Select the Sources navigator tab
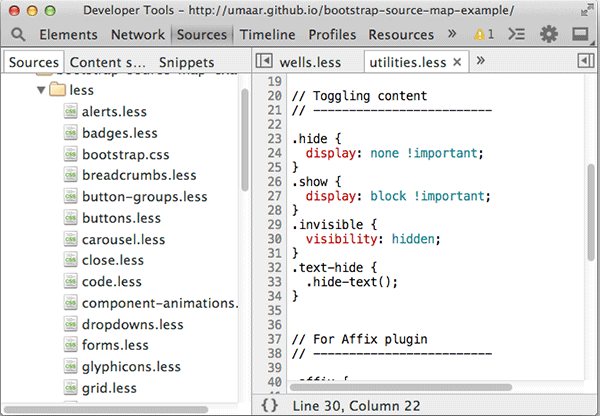 pos(34,62)
